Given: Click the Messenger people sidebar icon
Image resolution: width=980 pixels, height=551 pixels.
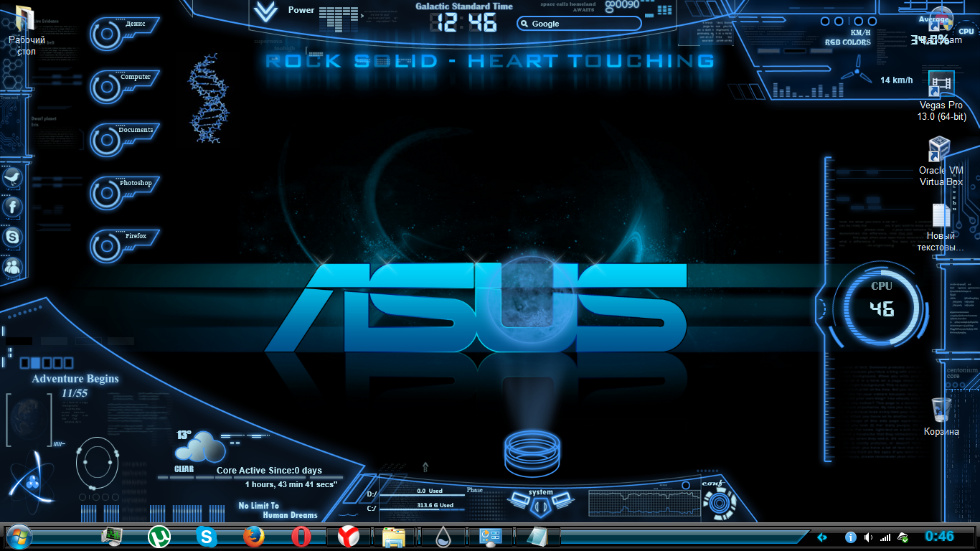Looking at the screenshot, I should [x=12, y=267].
